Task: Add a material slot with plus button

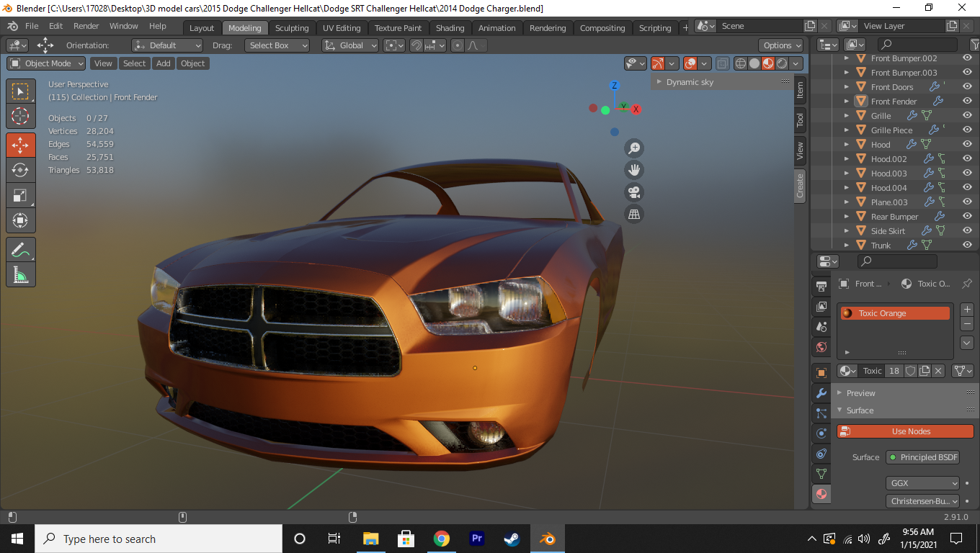Action: [x=967, y=310]
